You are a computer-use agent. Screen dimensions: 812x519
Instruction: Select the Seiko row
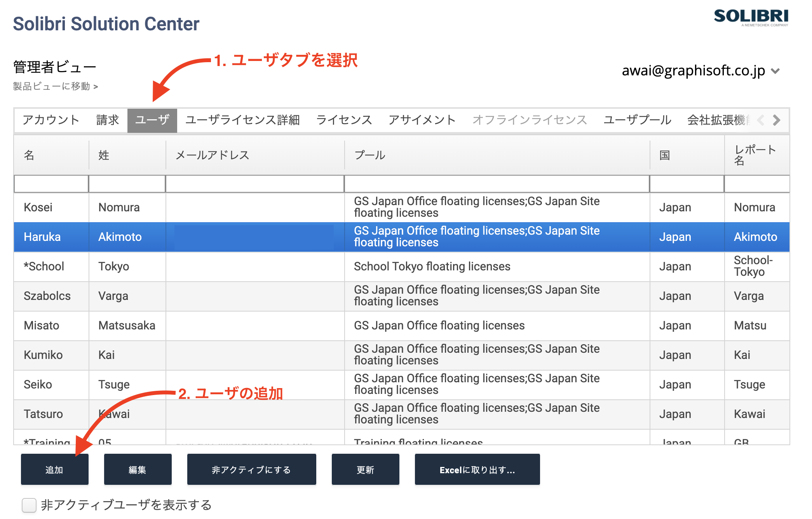click(402, 385)
